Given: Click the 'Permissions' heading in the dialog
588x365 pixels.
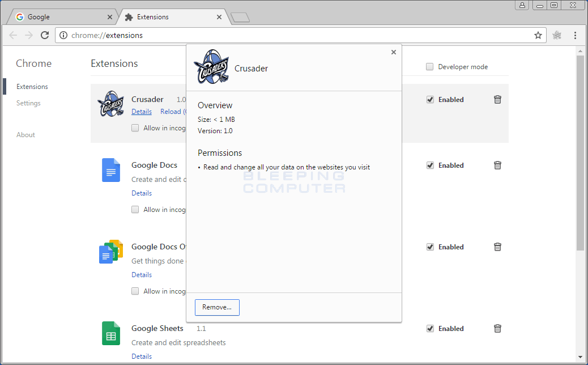Looking at the screenshot, I should (220, 153).
